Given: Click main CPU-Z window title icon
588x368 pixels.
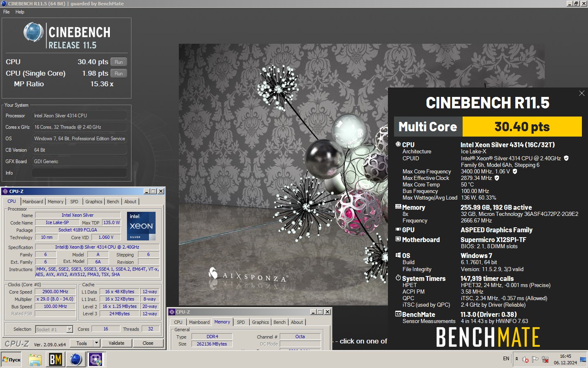Looking at the screenshot, I should (x=5, y=191).
